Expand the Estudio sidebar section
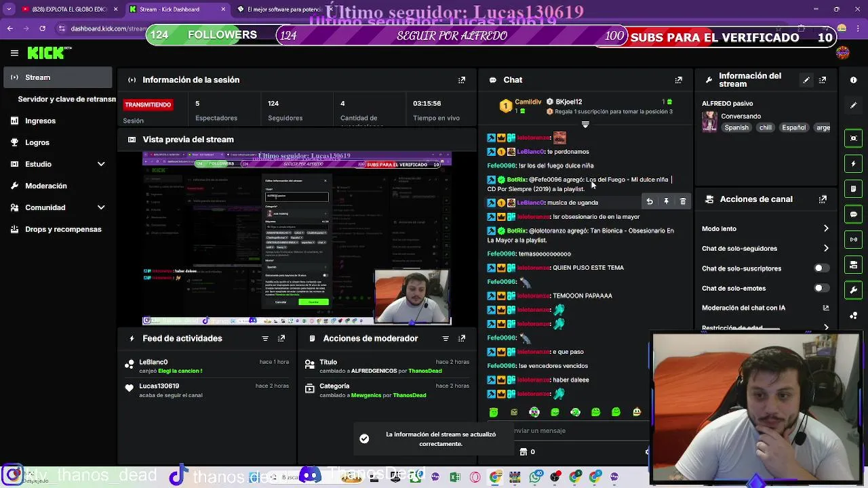The height and width of the screenshot is (488, 868). [x=59, y=164]
